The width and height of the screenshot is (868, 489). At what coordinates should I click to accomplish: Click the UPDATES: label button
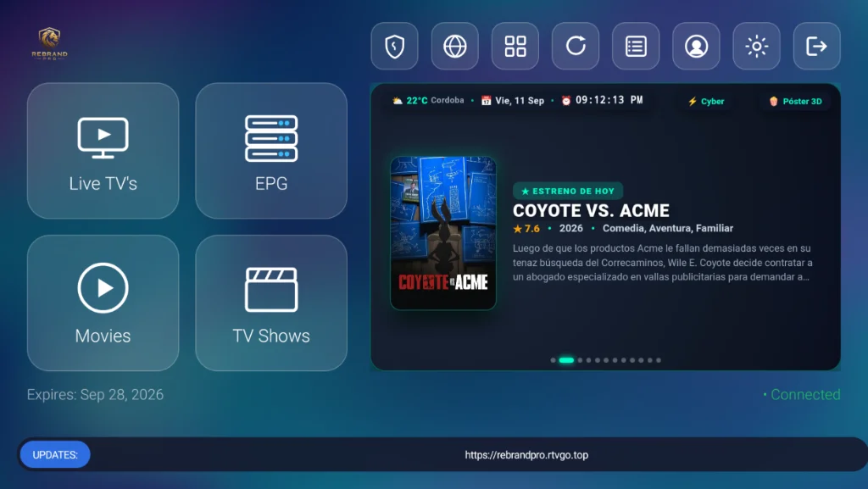(x=55, y=455)
